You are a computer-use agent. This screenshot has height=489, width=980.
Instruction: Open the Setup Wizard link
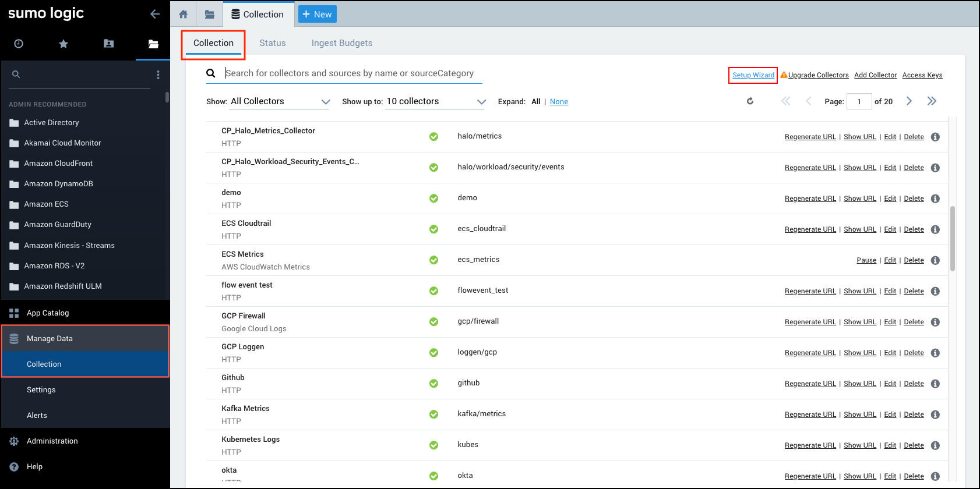753,75
